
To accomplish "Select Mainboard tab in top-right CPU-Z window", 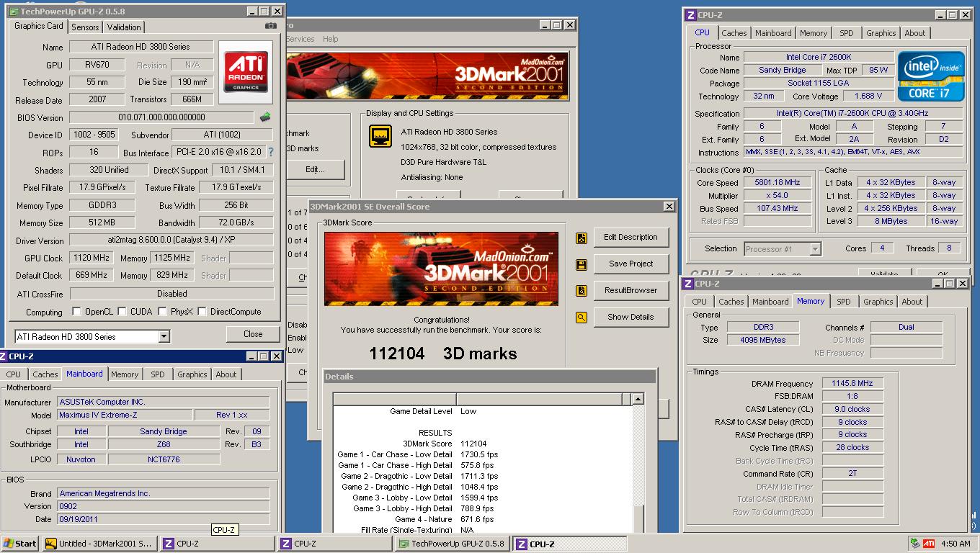I will (x=773, y=33).
